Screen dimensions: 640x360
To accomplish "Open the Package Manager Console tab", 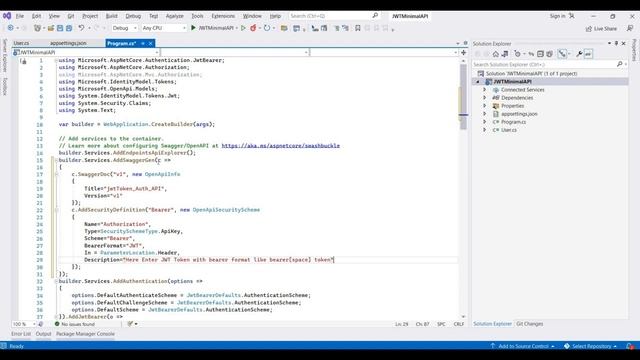I will point(85,334).
